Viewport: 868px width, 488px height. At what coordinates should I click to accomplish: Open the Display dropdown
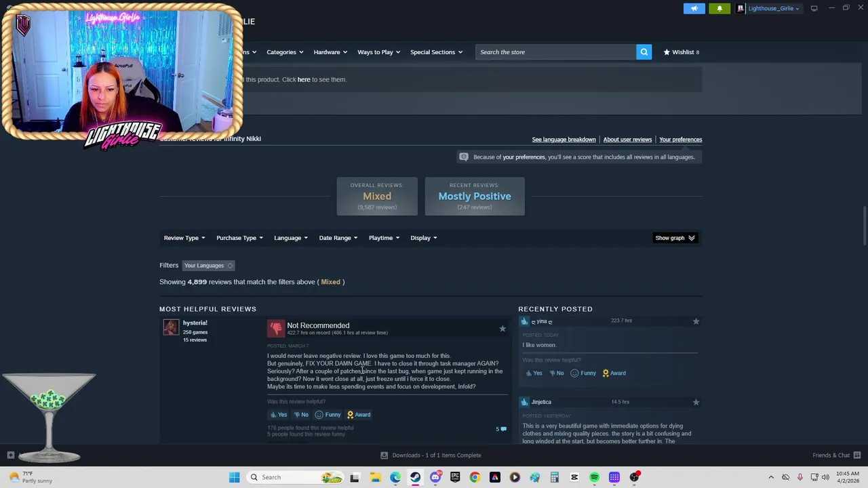tap(424, 238)
